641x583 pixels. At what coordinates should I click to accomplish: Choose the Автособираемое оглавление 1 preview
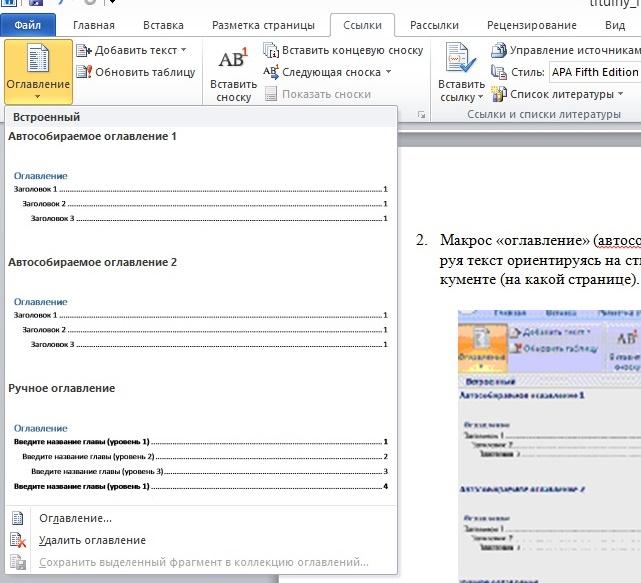[201, 189]
